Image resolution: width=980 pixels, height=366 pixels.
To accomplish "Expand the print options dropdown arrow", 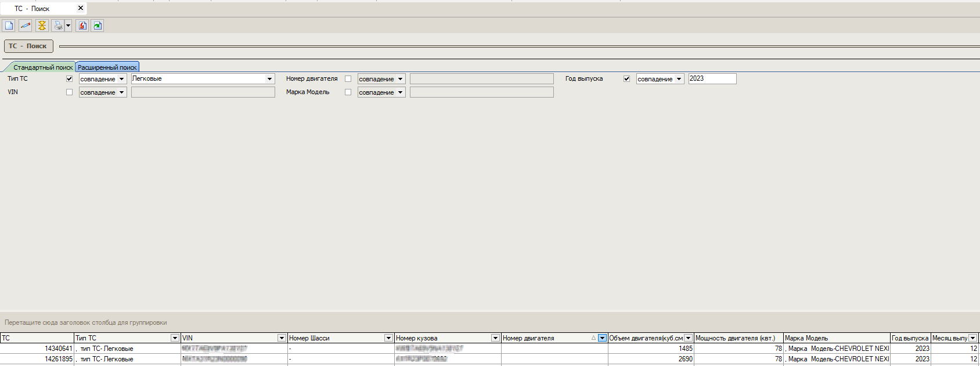I will click(x=68, y=26).
